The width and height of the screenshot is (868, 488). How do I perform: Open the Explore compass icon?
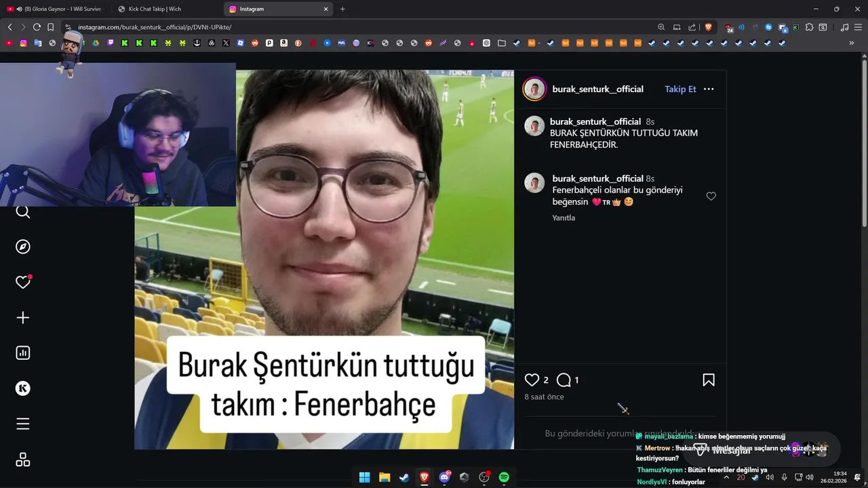pos(23,247)
